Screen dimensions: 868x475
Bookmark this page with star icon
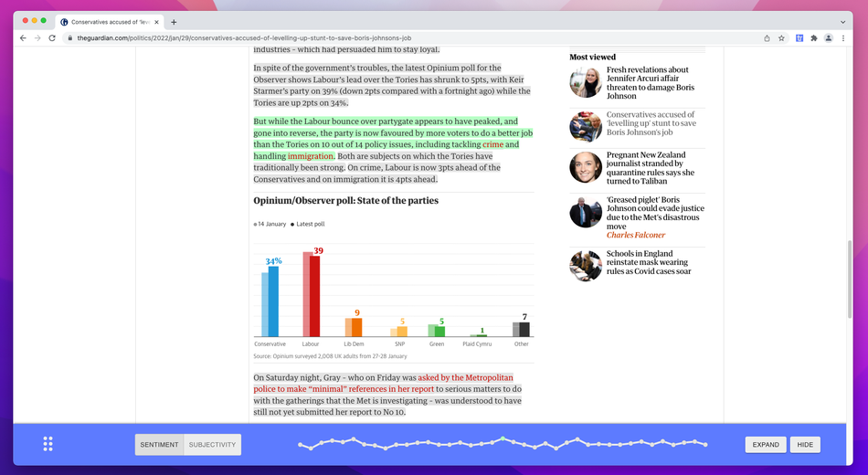point(781,38)
